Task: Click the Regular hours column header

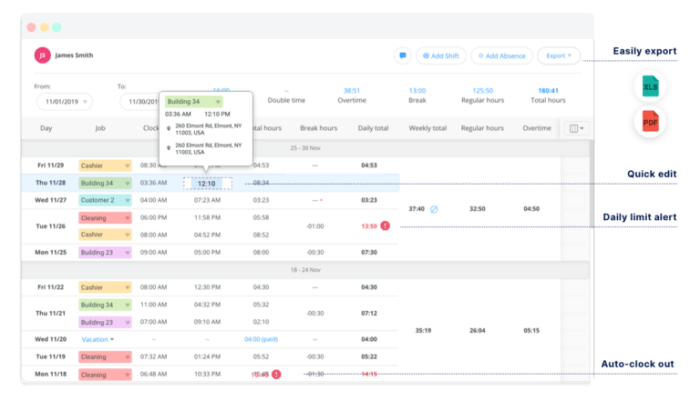Action: coord(482,128)
